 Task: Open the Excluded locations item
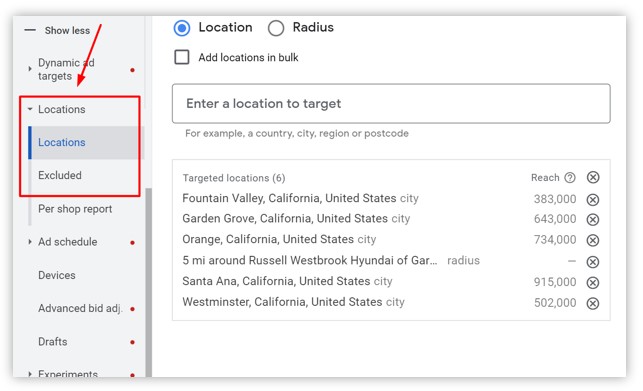(x=60, y=175)
